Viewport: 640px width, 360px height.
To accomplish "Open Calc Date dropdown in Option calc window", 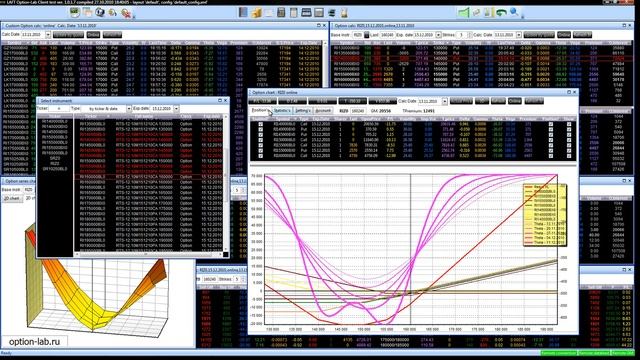I will [519, 35].
